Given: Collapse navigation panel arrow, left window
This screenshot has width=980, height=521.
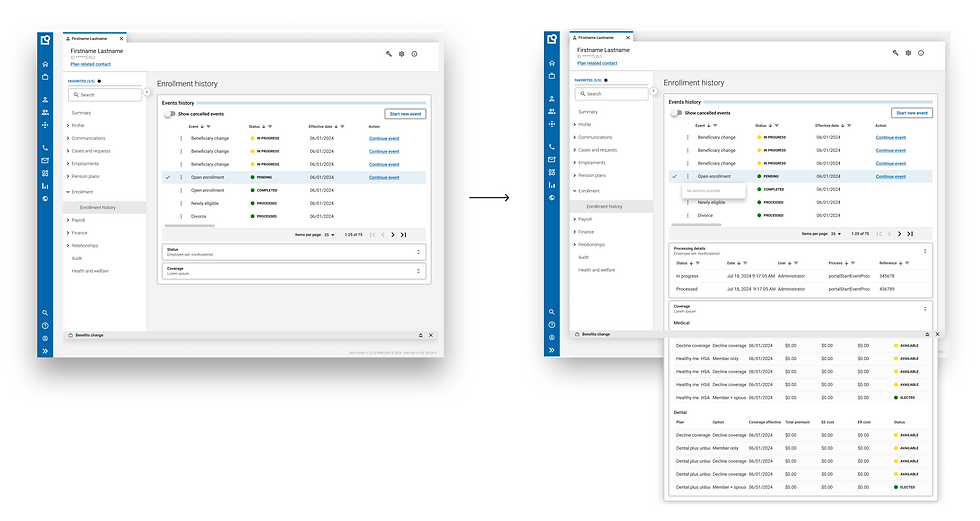Looking at the screenshot, I should [146, 92].
